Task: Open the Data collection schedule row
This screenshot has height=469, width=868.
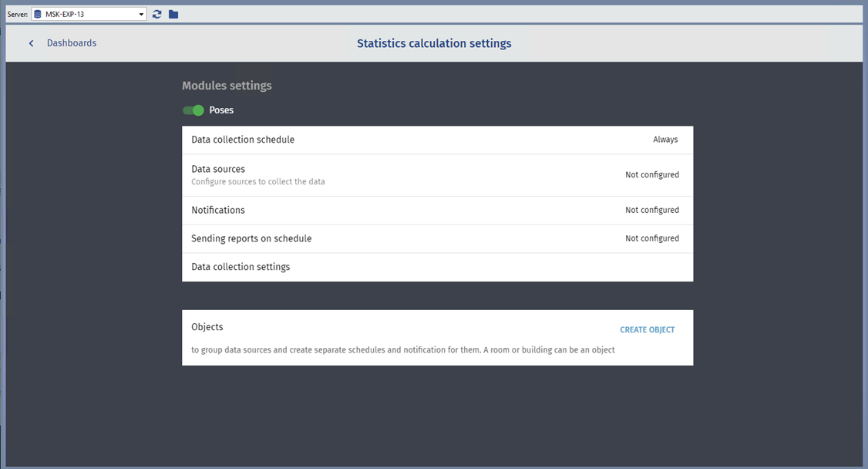Action: pos(243,140)
